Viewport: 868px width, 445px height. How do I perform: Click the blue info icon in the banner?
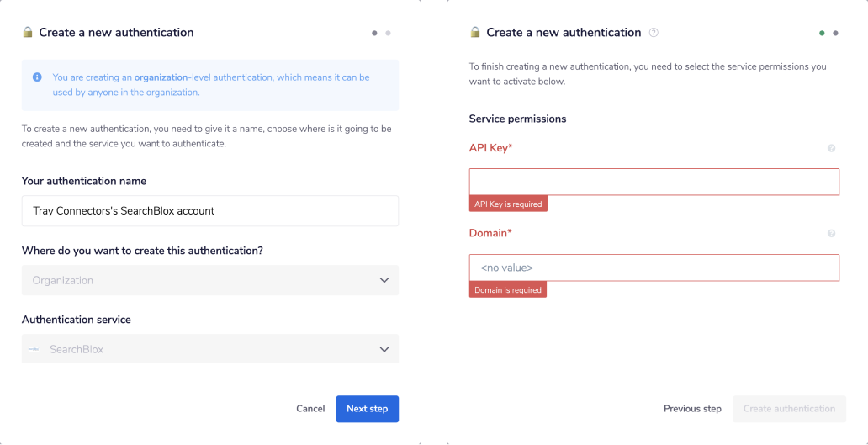click(37, 77)
